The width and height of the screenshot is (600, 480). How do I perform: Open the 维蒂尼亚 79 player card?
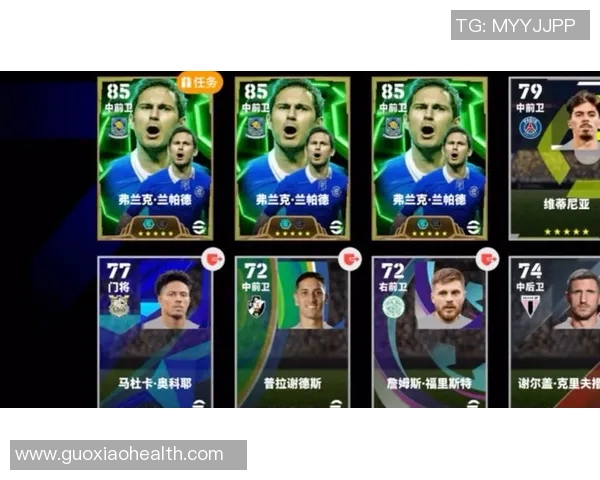pyautogui.click(x=554, y=158)
